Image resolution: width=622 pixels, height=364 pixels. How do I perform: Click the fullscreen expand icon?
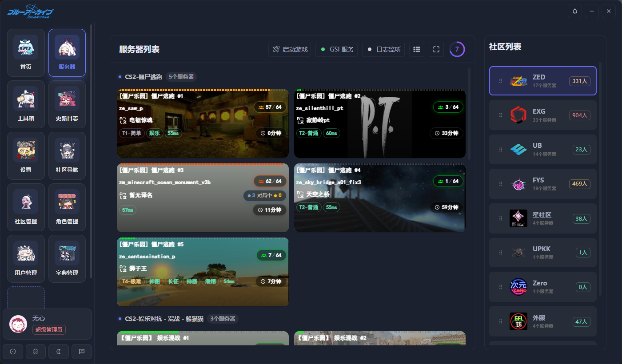[x=436, y=49]
